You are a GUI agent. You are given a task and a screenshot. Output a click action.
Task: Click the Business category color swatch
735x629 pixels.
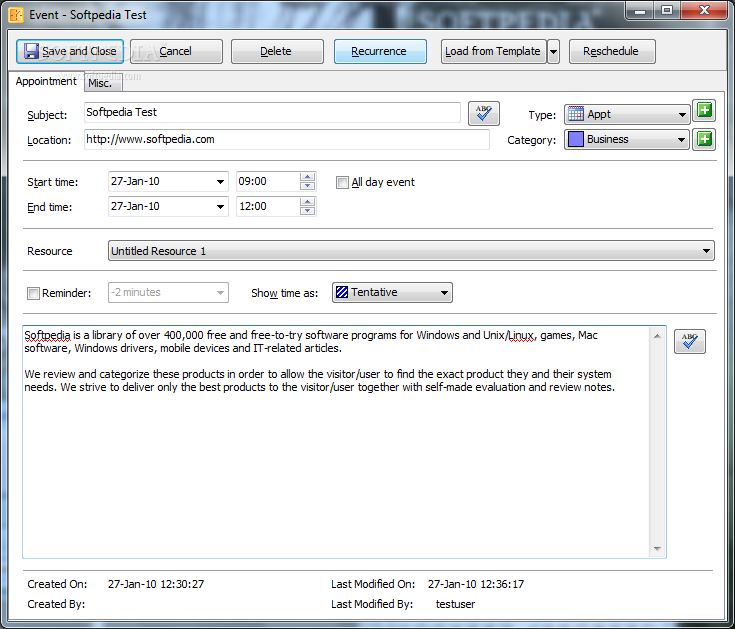pyautogui.click(x=576, y=139)
